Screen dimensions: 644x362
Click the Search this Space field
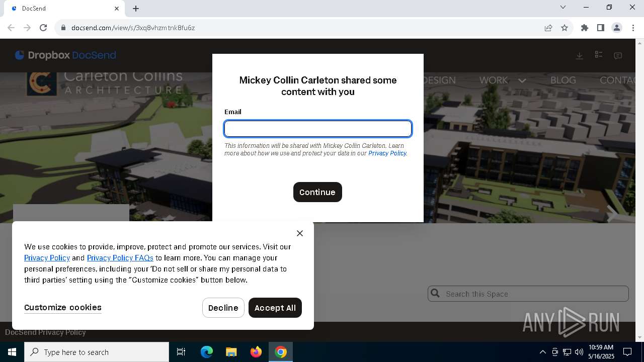528,294
